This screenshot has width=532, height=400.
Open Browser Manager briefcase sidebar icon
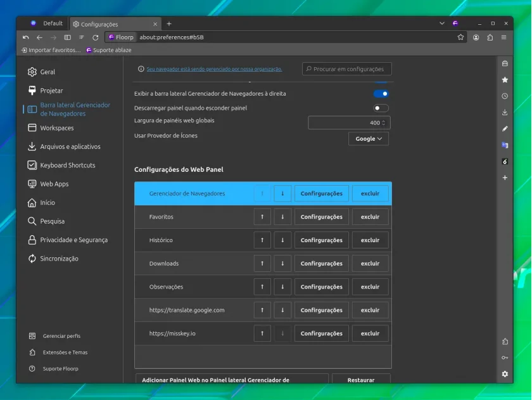tap(505, 63)
